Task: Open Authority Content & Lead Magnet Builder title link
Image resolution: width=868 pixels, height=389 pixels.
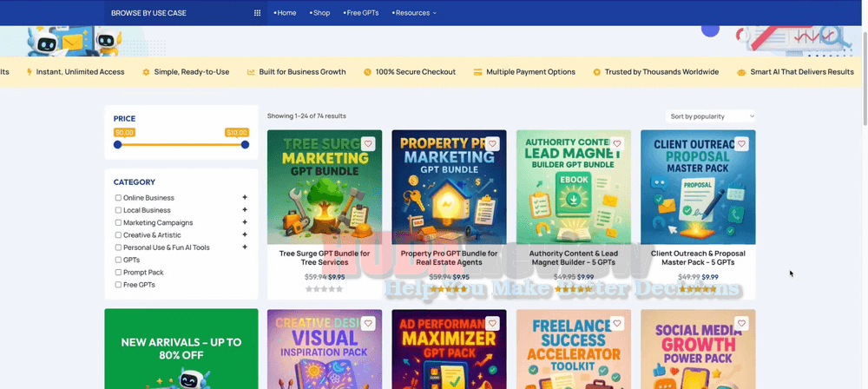Action: [574, 258]
